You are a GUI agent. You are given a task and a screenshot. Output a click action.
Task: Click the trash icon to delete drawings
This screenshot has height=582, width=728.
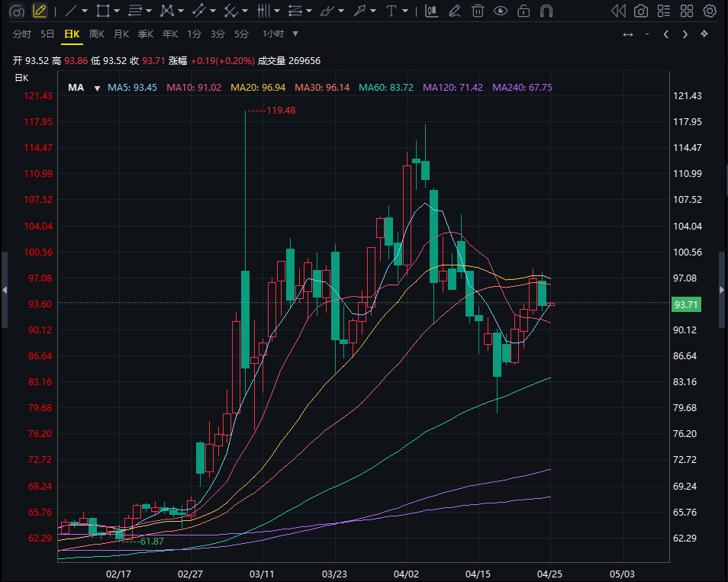[478, 11]
